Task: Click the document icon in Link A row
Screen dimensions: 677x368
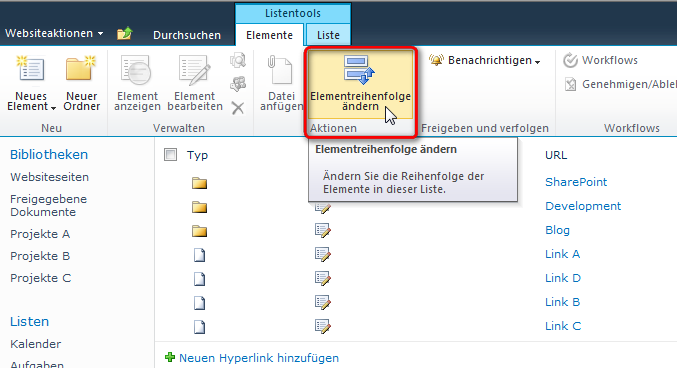Action: click(199, 255)
